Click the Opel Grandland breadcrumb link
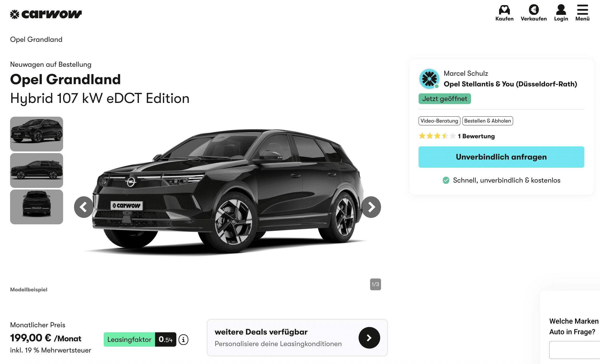Viewport: 600px width, 364px height. [x=36, y=40]
